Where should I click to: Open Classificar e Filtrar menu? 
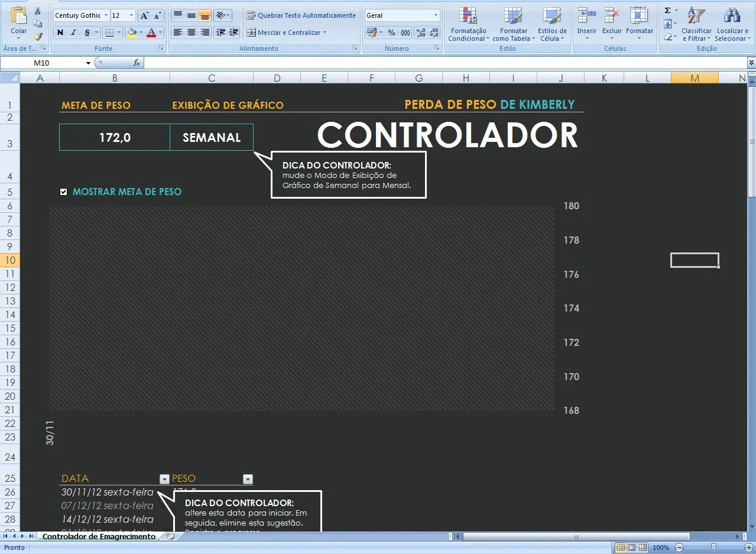[x=696, y=25]
